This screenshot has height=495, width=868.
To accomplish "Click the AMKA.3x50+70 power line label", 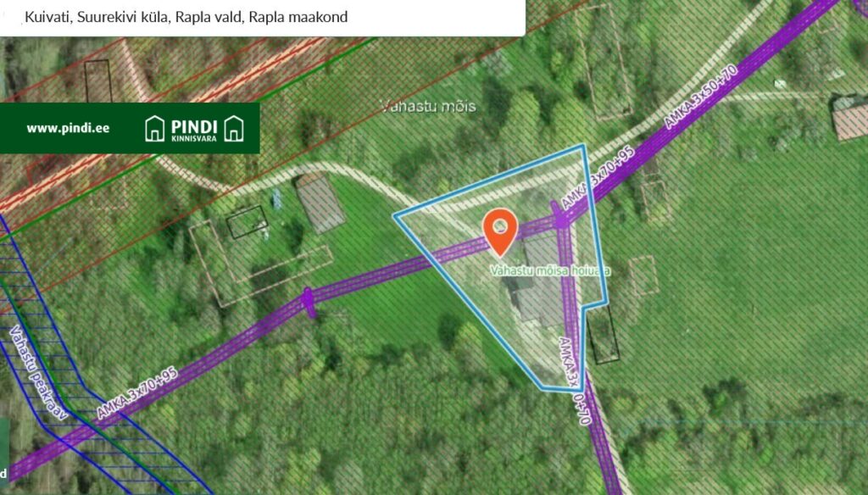I will tap(701, 97).
